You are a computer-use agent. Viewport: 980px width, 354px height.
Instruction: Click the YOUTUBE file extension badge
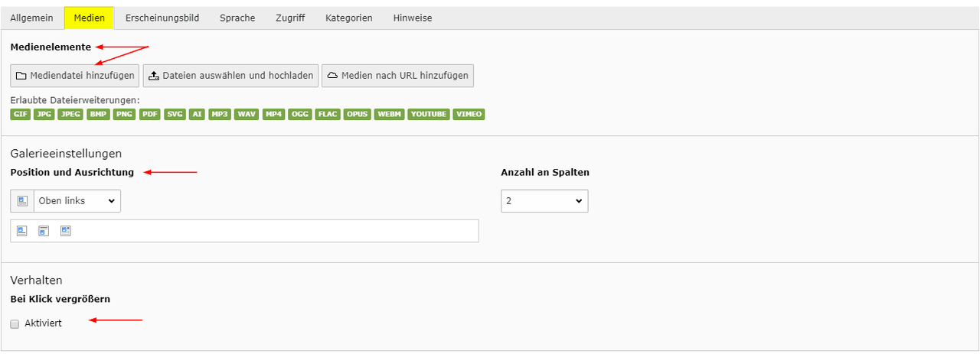[x=429, y=115]
